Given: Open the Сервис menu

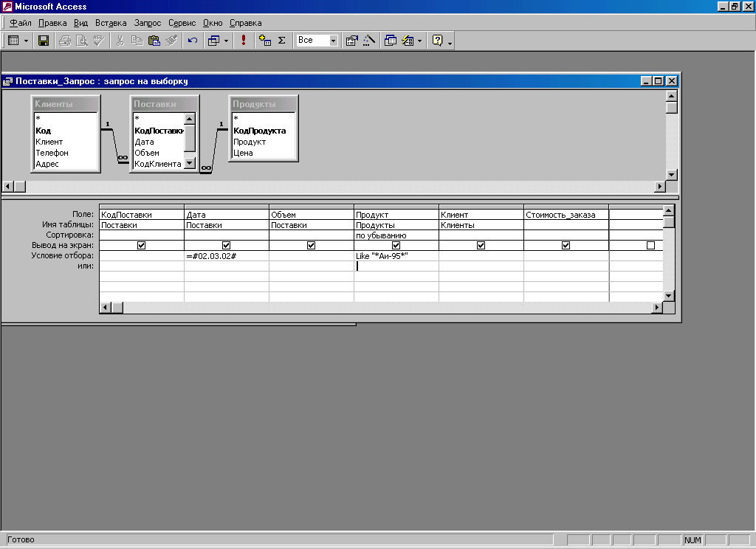Looking at the screenshot, I should [x=182, y=23].
